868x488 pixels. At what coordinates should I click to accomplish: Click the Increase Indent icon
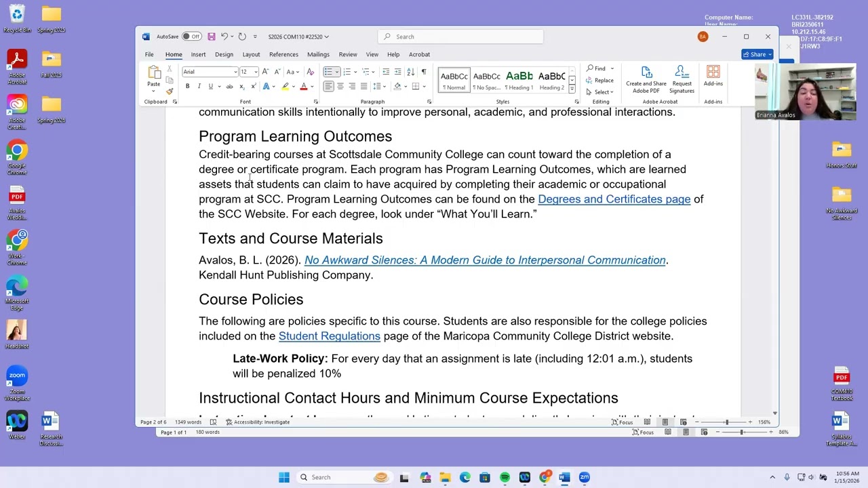(397, 72)
